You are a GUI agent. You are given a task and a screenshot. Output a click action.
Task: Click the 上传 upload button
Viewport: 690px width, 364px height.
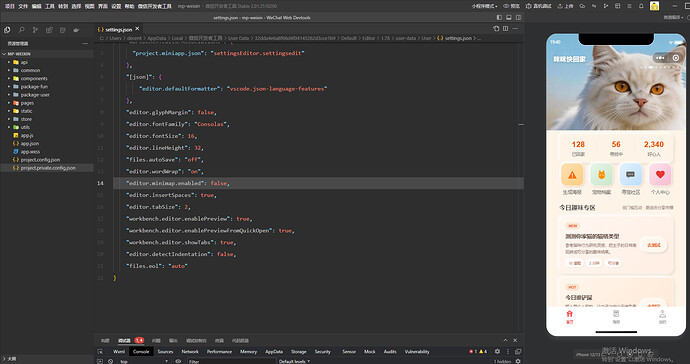(x=565, y=6)
